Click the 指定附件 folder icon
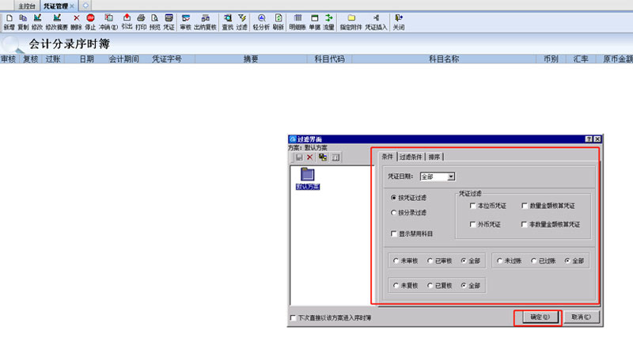The height and width of the screenshot is (364, 633). point(351,17)
